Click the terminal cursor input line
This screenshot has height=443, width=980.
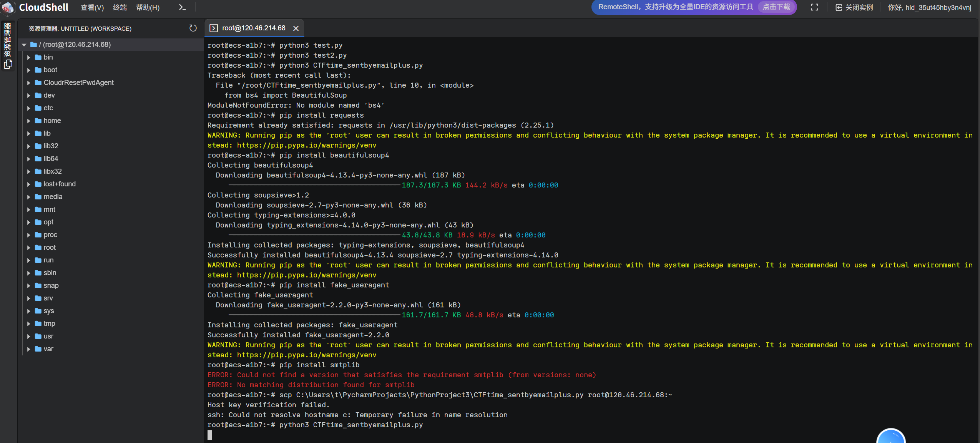210,435
